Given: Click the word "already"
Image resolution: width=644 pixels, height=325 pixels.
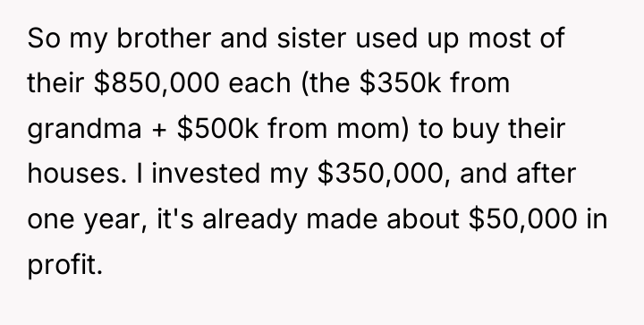Looking at the screenshot, I should 250,220.
